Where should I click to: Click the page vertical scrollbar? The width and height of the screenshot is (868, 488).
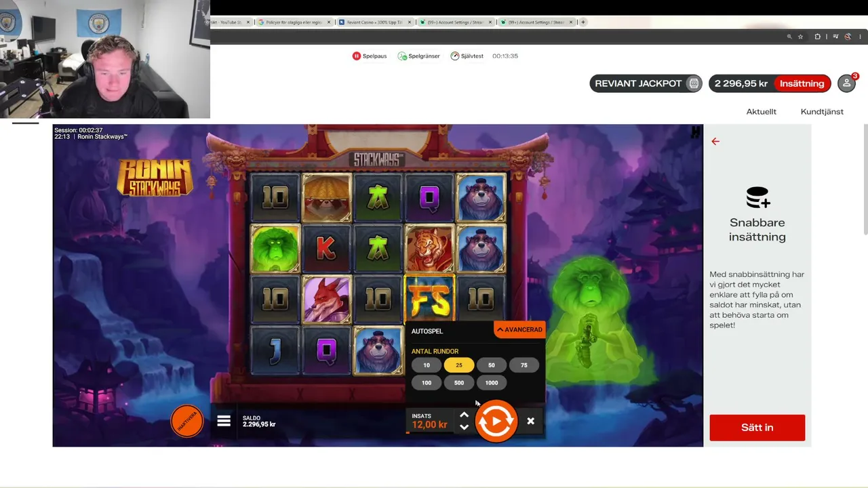[x=865, y=180]
